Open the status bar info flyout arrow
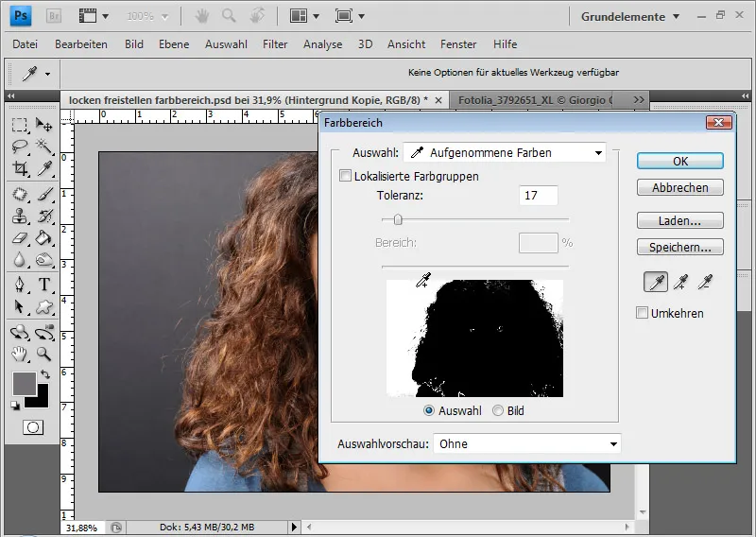 point(294,528)
